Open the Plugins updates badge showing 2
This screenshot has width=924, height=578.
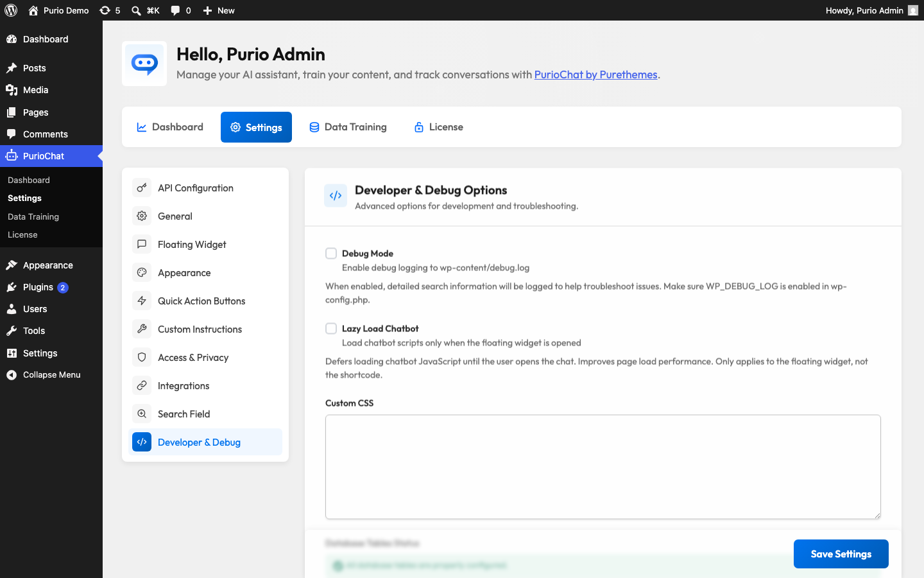(63, 288)
